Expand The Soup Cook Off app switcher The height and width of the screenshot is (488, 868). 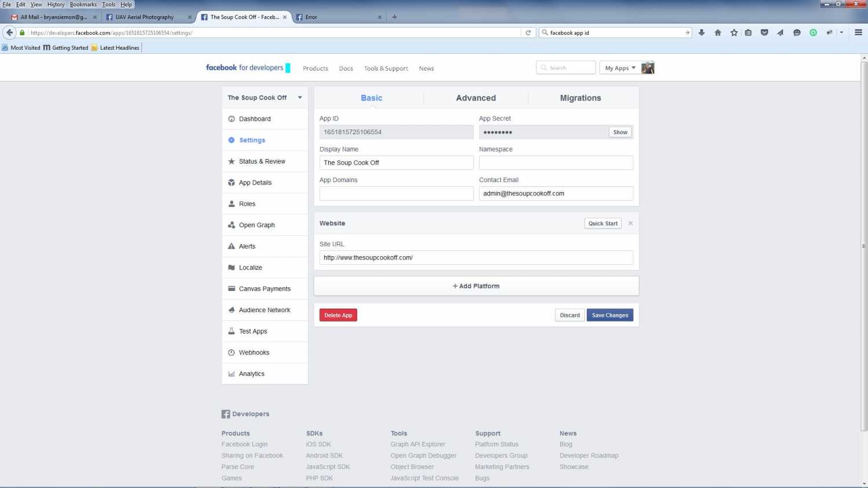click(x=265, y=98)
